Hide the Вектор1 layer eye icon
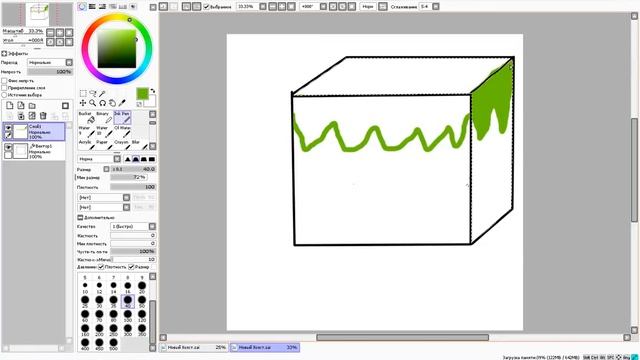The height and width of the screenshot is (360, 640). click(8, 147)
